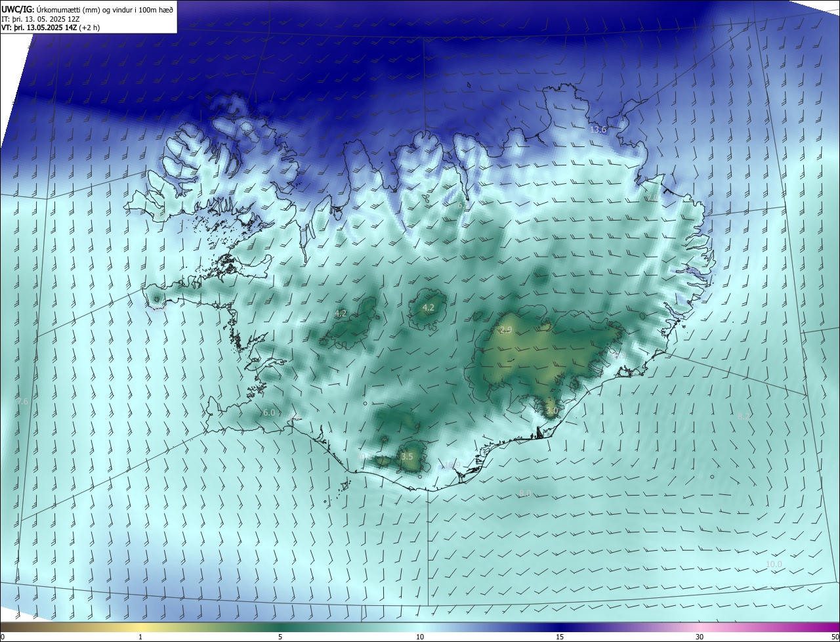The width and height of the screenshot is (840, 642).
Task: Click the 10.0 value label in the southeast ocean
Action: 774,564
